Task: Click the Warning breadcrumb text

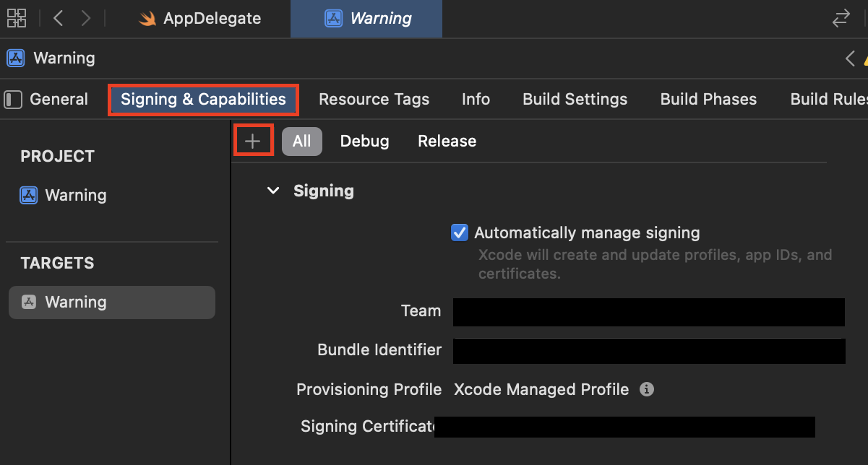Action: tap(64, 58)
